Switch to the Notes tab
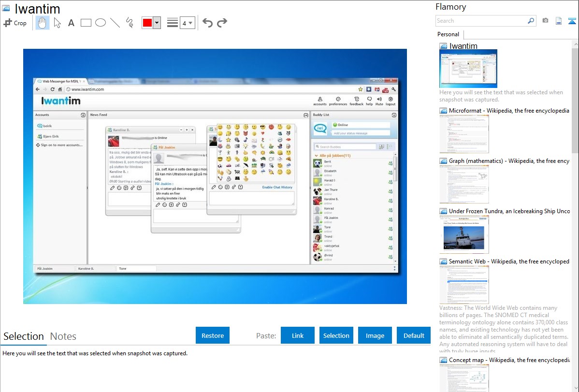The height and width of the screenshot is (392, 579). tap(63, 336)
